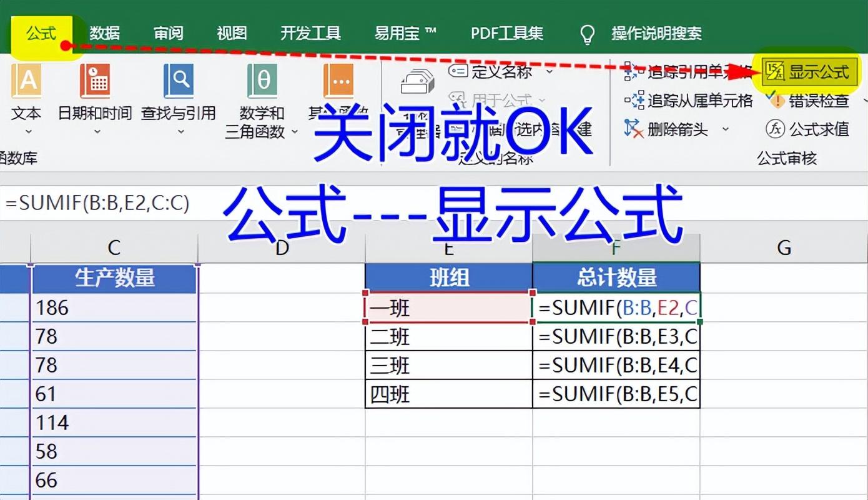Viewport: 868px width, 500px height.
Task: Open the 文本 functions menu
Action: point(26,100)
